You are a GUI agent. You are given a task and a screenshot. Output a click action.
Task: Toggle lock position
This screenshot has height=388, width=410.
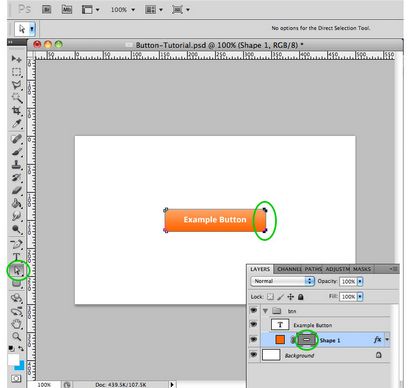291,297
